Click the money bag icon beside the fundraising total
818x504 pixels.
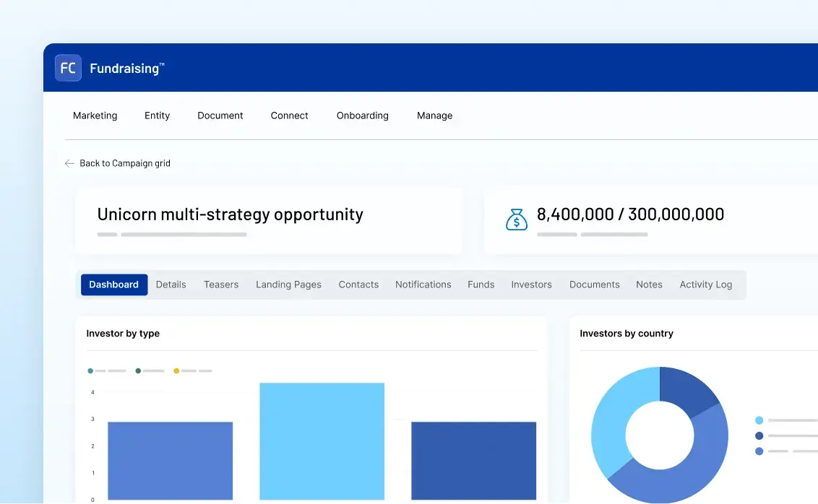516,219
